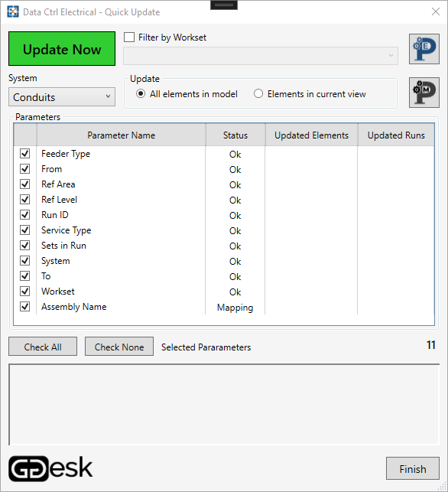The height and width of the screenshot is (492, 448).
Task: Click the Data Ctrl Electrical app icon
Action: 13,12
